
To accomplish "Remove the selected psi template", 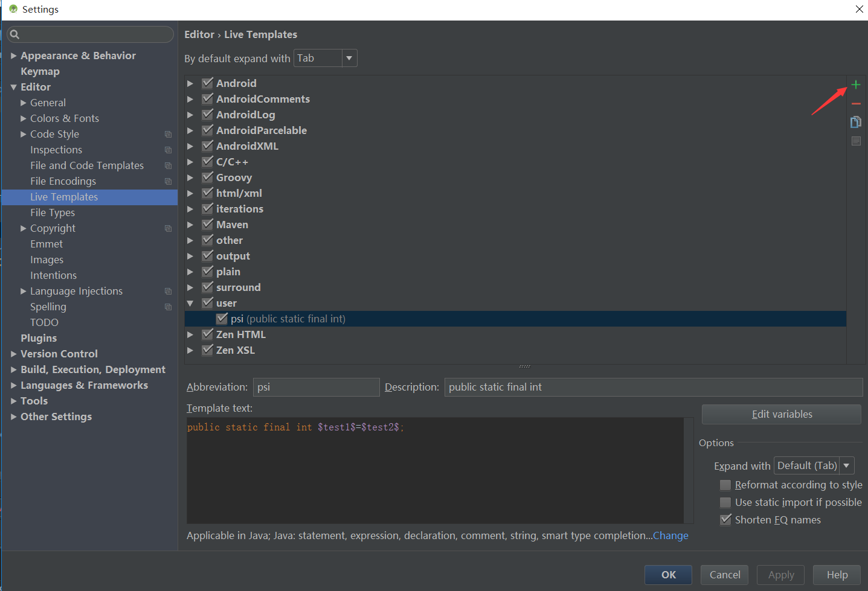I will tap(855, 103).
